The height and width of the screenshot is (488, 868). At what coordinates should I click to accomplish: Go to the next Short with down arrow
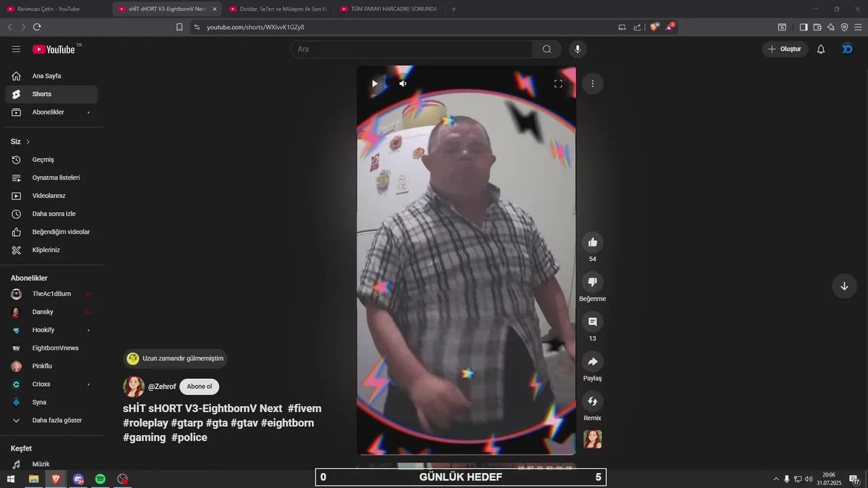coord(844,286)
